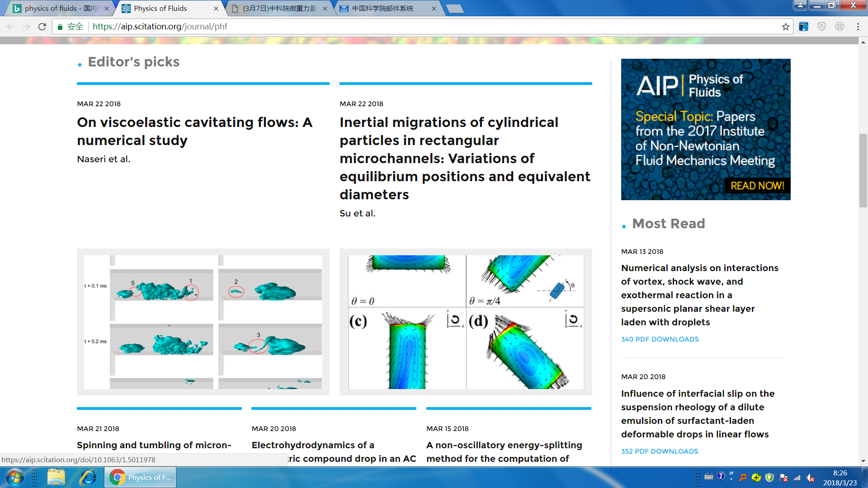
Task: Click the back navigation arrow
Action: [10, 27]
